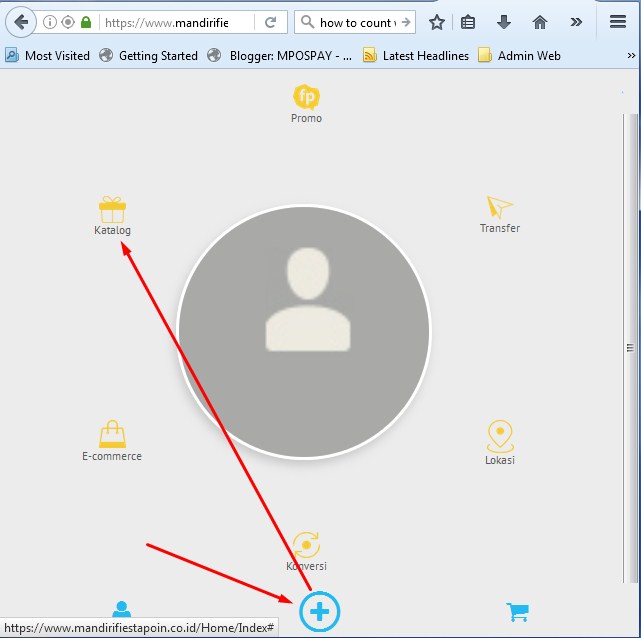Open the Lokasi map pin icon
This screenshot has height=638, width=641.
point(500,436)
